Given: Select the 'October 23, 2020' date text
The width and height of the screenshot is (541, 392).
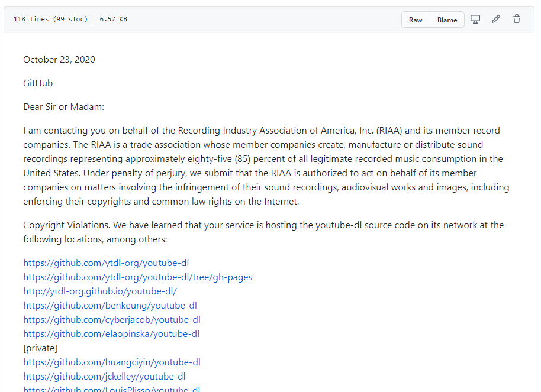Looking at the screenshot, I should pos(59,60).
